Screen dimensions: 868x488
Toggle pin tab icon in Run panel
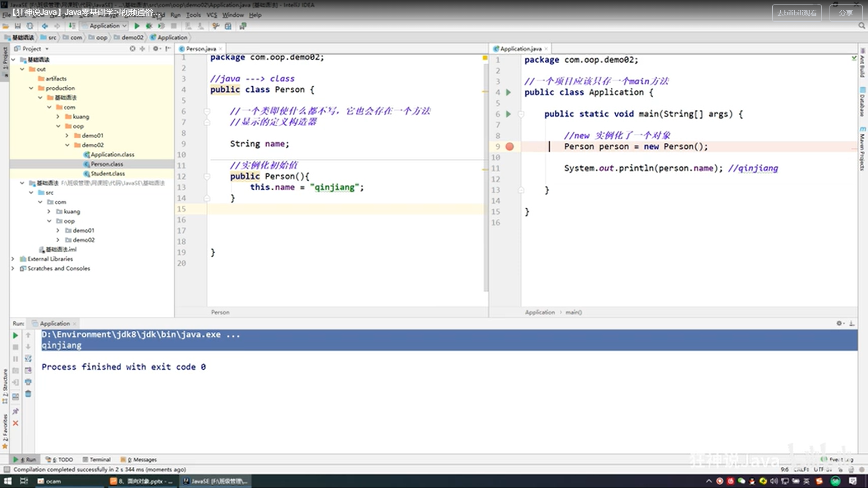tap(15, 411)
